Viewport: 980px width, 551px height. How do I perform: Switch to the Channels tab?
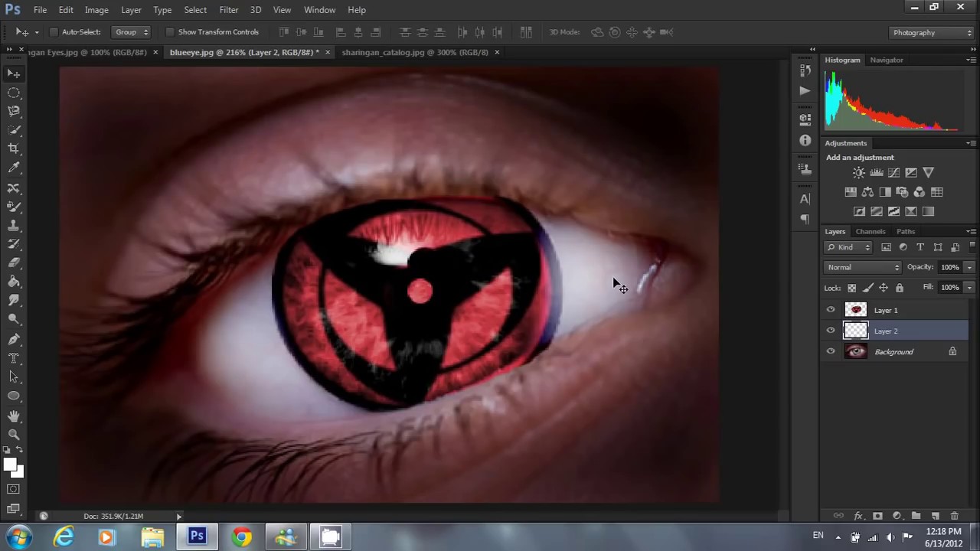click(x=871, y=231)
